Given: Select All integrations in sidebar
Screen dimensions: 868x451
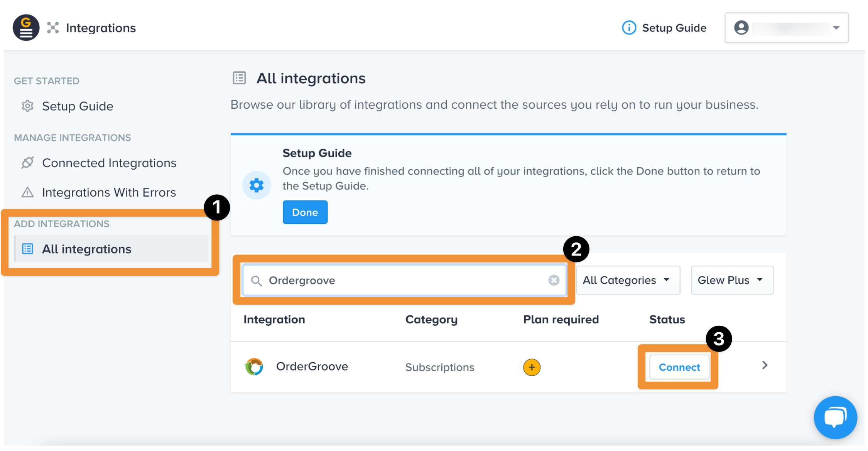Looking at the screenshot, I should pyautogui.click(x=111, y=249).
